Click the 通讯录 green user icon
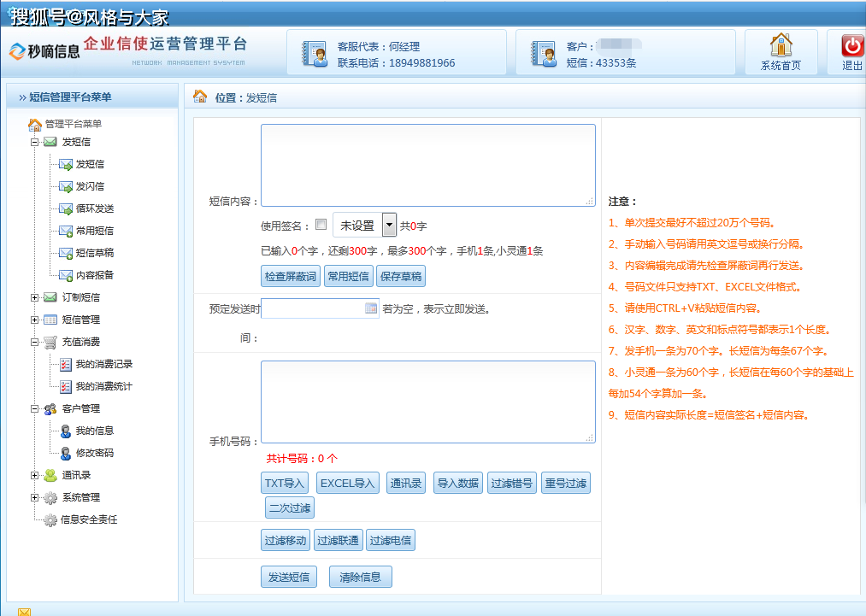The image size is (866, 616). [x=50, y=475]
